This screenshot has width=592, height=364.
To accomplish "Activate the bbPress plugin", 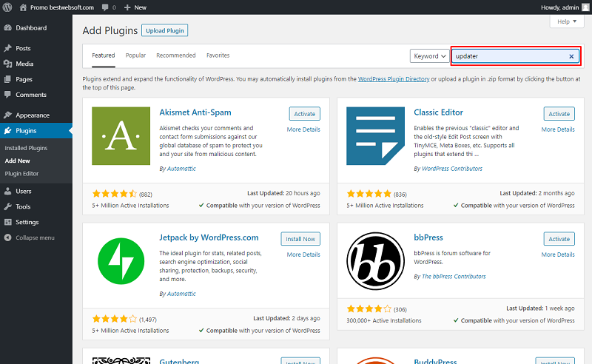I will [559, 239].
